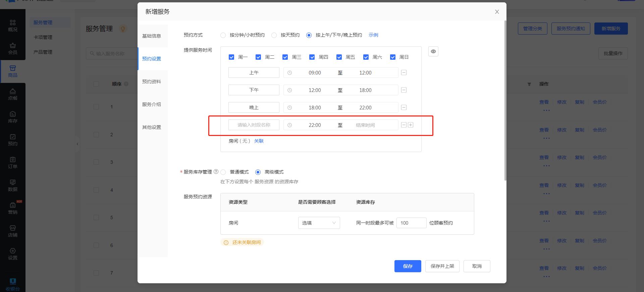Uncheck the 周二 checkbox
Image resolution: width=644 pixels, height=292 pixels.
click(258, 57)
